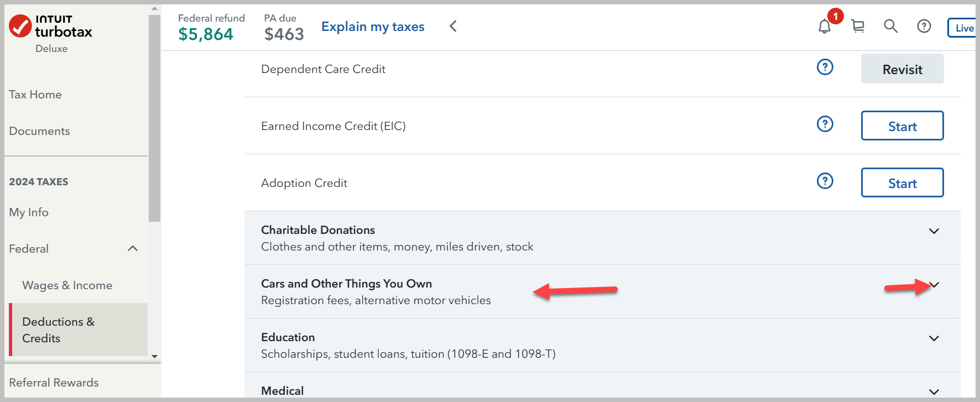Go to Tax Home
This screenshot has width=980, height=402.
pos(35,95)
